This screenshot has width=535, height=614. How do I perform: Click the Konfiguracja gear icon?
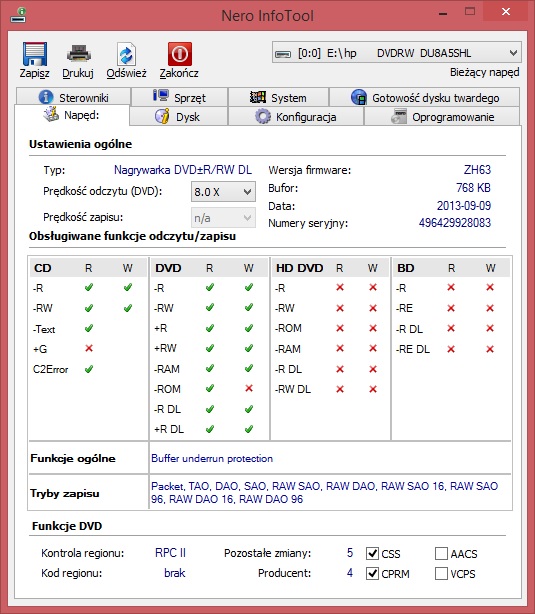pyautogui.click(x=263, y=116)
